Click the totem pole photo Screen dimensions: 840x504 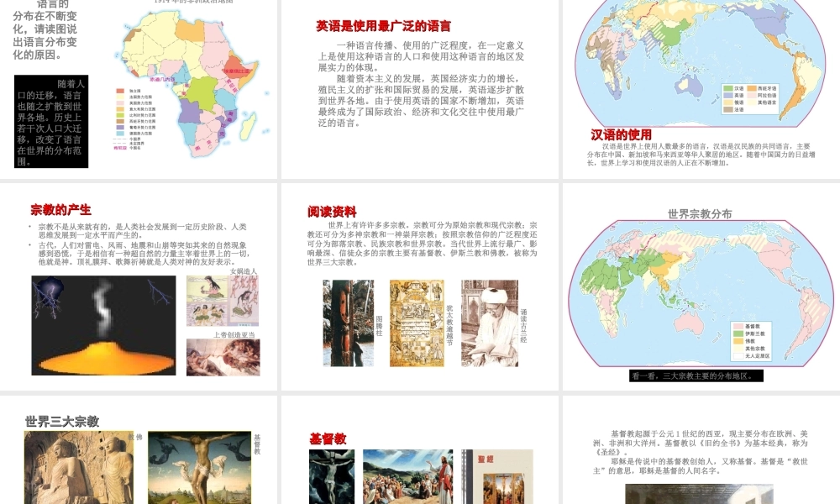pyautogui.click(x=349, y=323)
